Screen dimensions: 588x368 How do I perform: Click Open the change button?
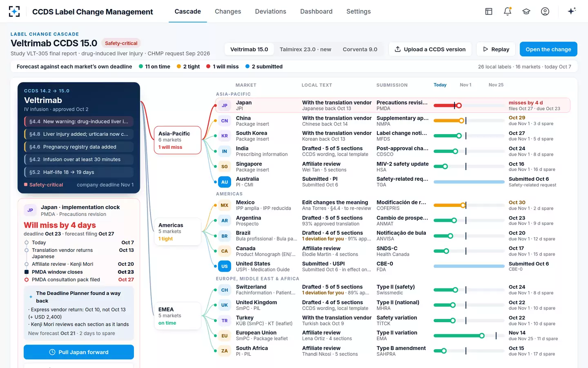pos(548,49)
